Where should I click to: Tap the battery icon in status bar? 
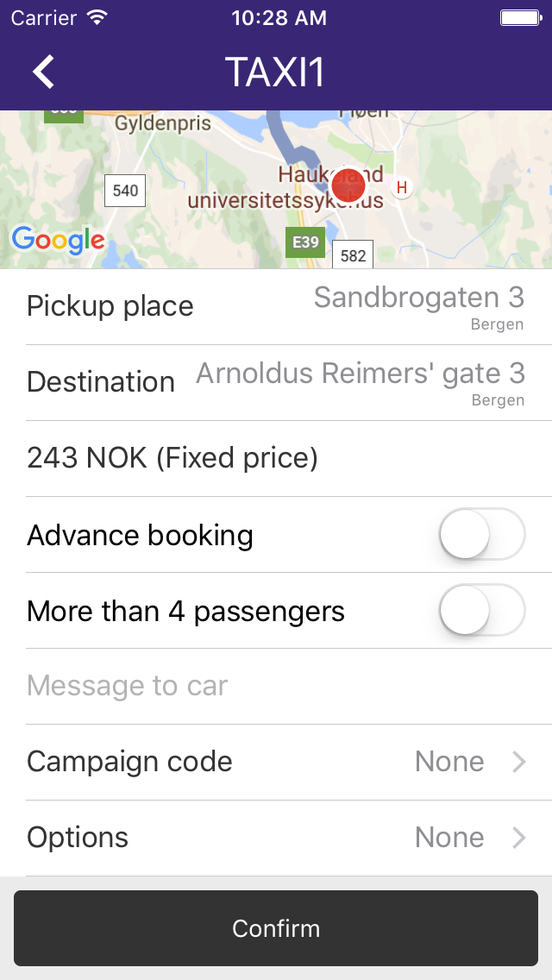(520, 17)
